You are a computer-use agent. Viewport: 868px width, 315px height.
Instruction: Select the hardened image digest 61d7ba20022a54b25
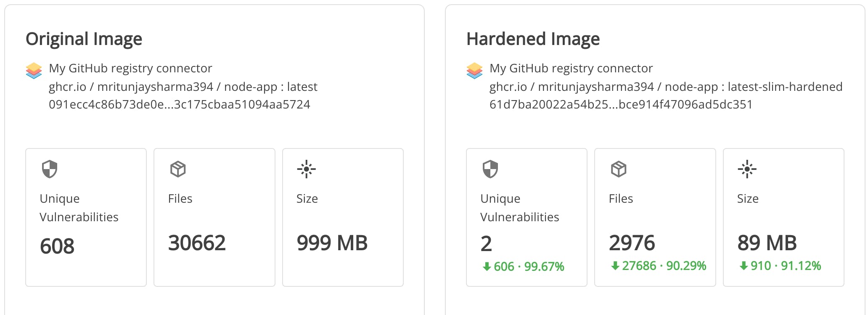coord(621,104)
